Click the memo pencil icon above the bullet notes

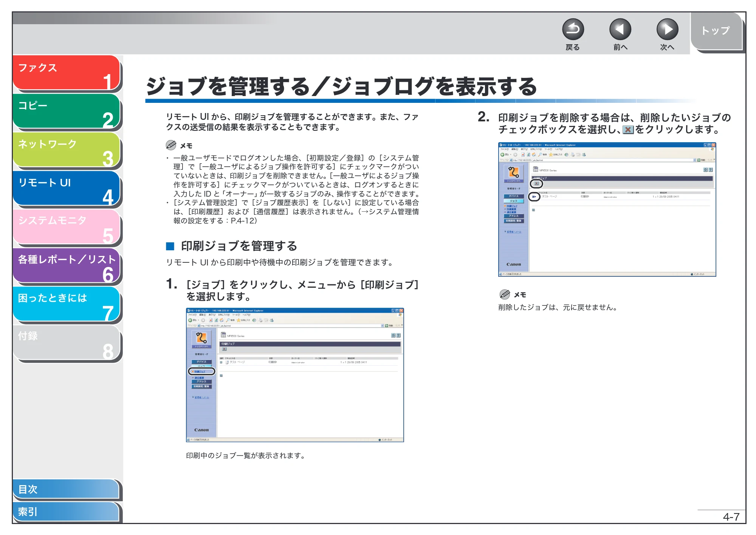[x=171, y=145]
